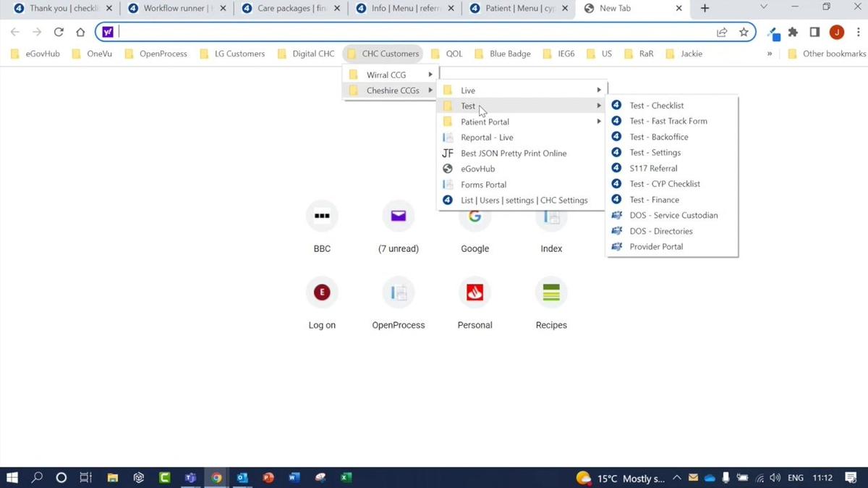Click the home button icon

(x=80, y=32)
